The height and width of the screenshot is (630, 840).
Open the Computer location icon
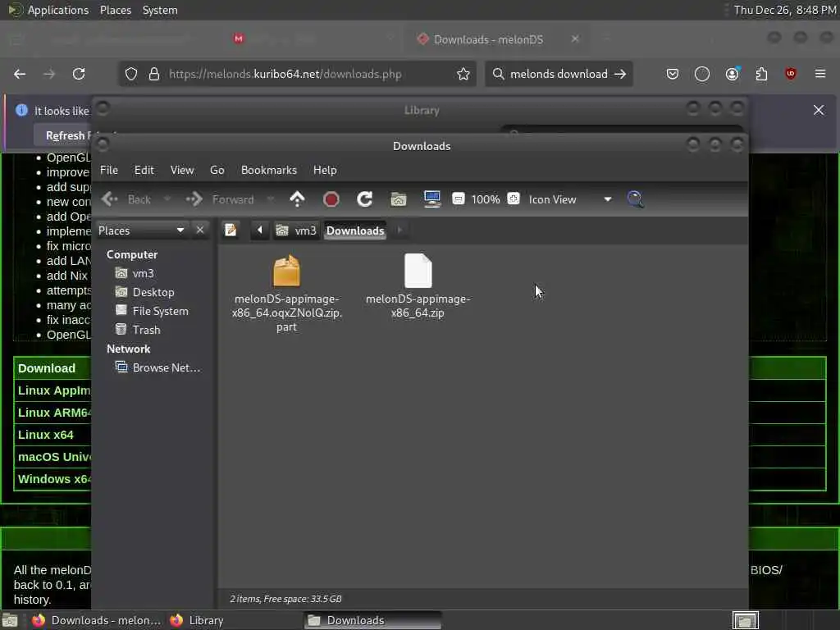click(431, 199)
